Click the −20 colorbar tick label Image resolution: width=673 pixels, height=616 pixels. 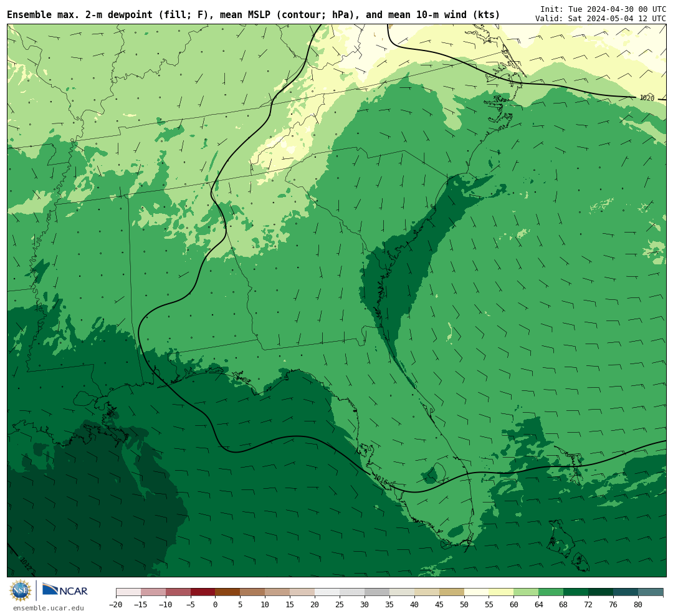point(116,605)
